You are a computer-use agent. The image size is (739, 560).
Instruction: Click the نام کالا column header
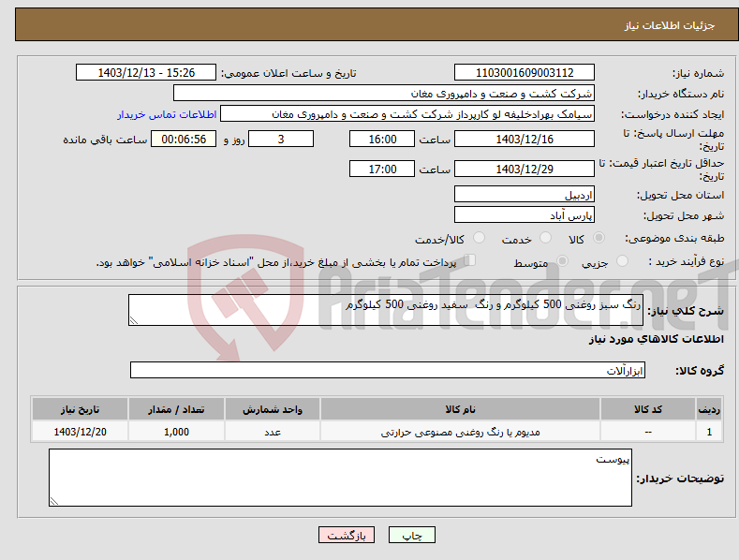point(460,409)
